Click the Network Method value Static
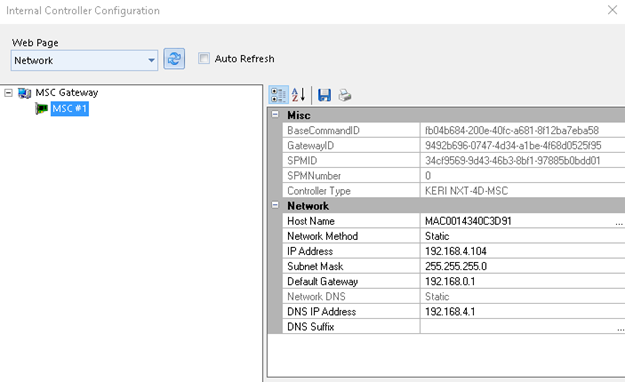The height and width of the screenshot is (382, 625). click(437, 236)
